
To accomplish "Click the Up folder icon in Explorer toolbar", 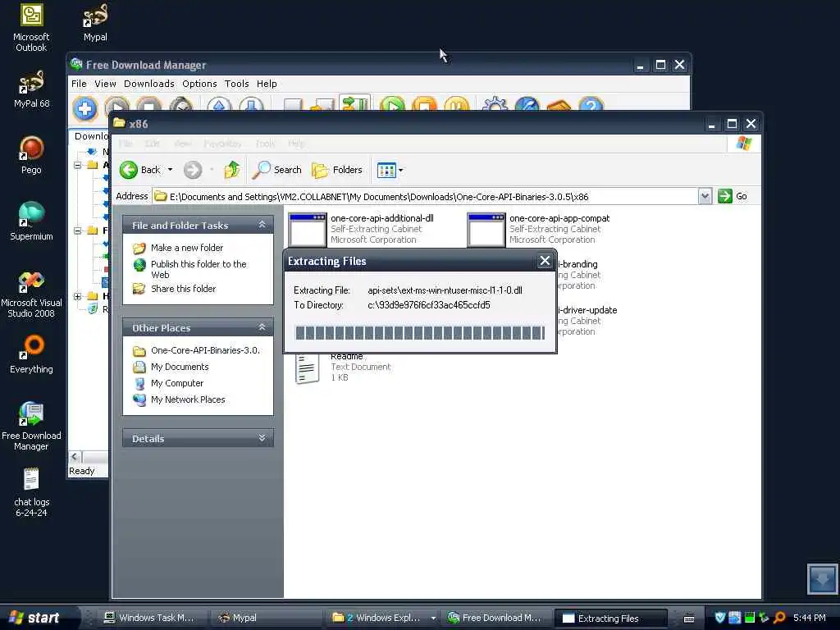I will click(232, 170).
